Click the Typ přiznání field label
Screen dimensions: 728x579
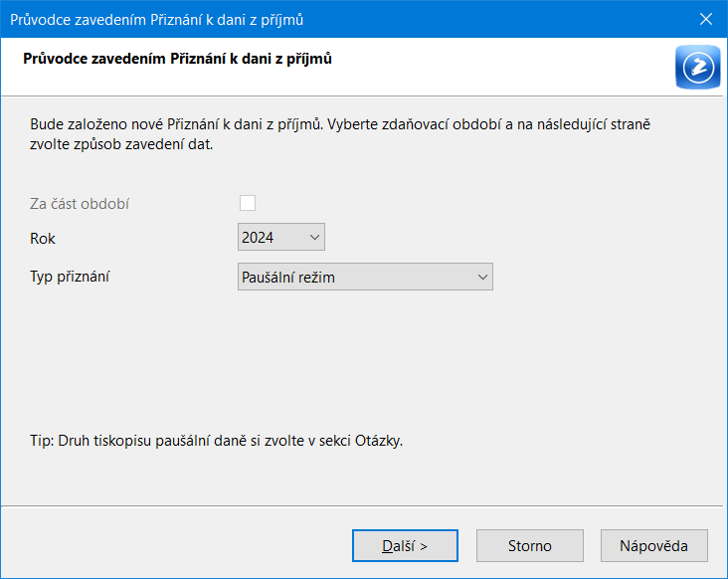(70, 277)
